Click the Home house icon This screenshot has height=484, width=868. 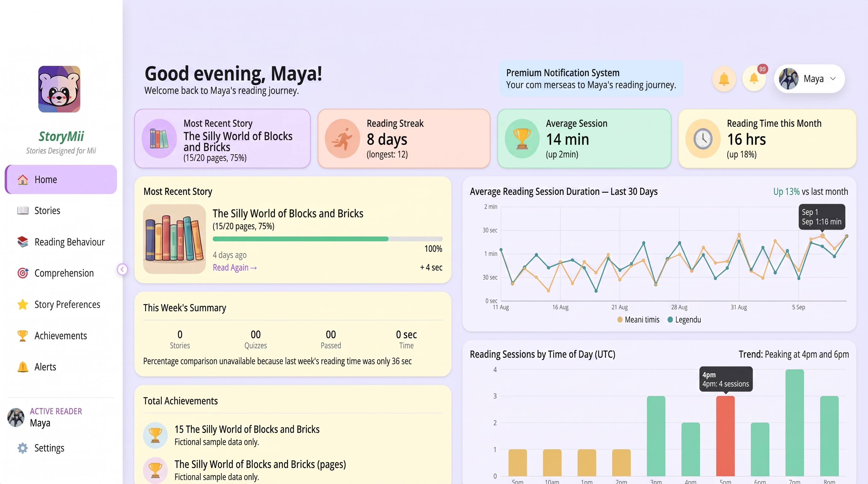23,179
